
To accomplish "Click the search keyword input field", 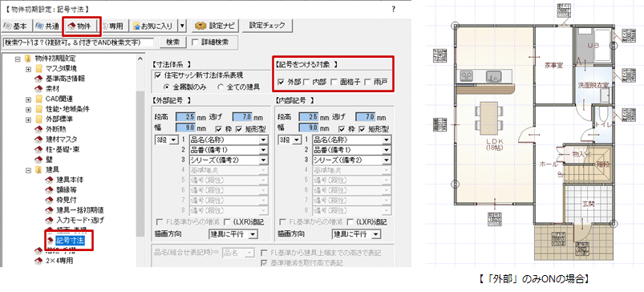I will 78,43.
